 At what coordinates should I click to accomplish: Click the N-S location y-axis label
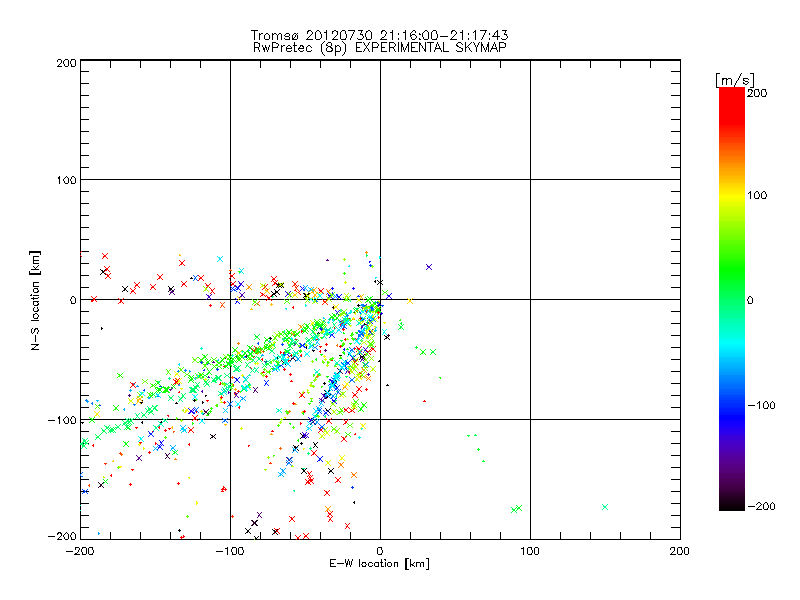click(x=32, y=299)
